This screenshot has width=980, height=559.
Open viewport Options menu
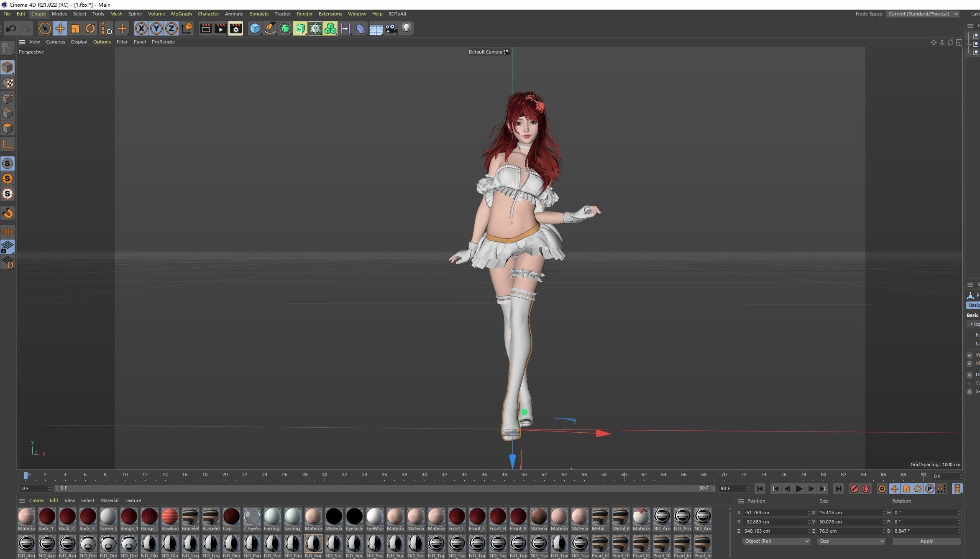pyautogui.click(x=102, y=42)
